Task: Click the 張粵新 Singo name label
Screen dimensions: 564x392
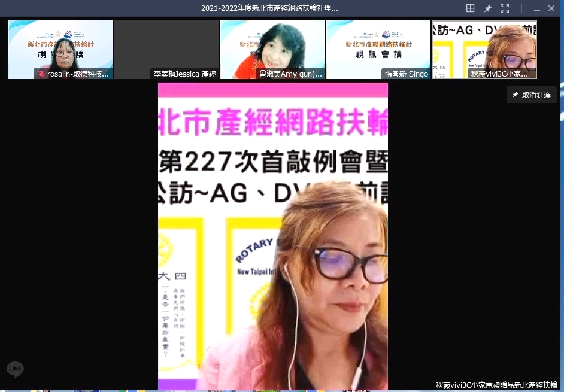Action: pyautogui.click(x=406, y=74)
